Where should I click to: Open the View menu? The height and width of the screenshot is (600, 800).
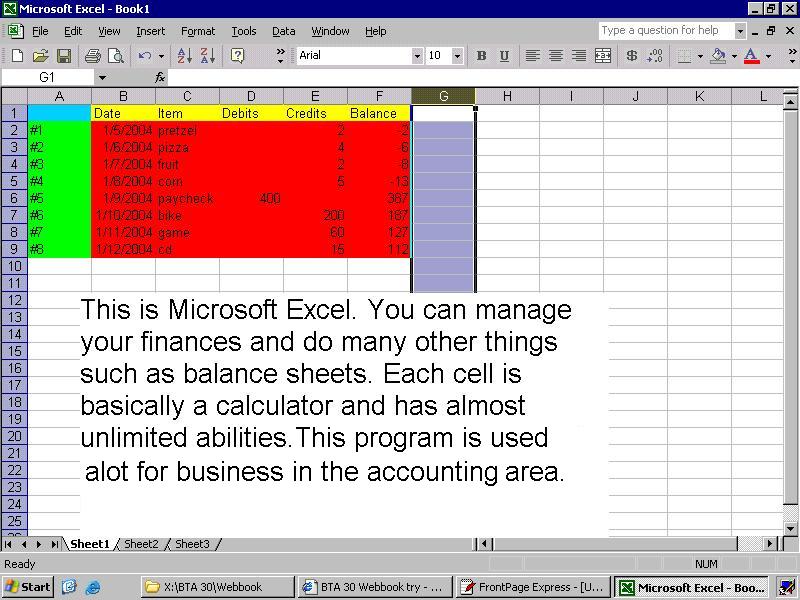tap(109, 31)
